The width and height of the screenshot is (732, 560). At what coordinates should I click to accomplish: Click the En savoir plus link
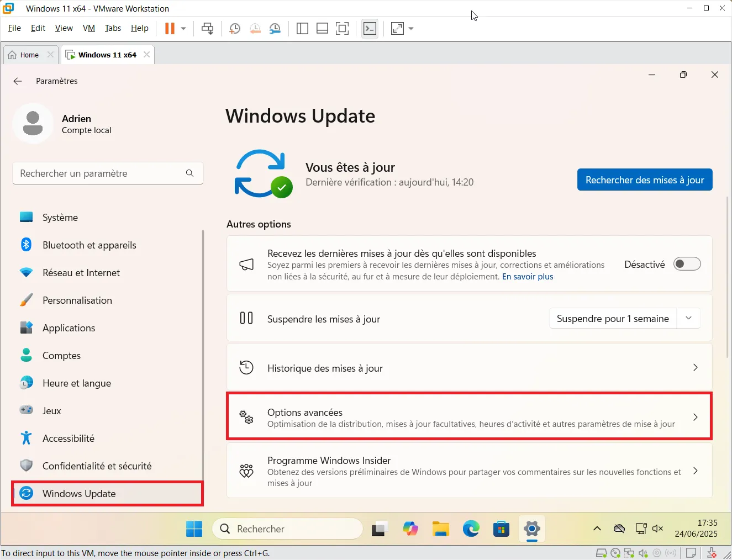[528, 277]
